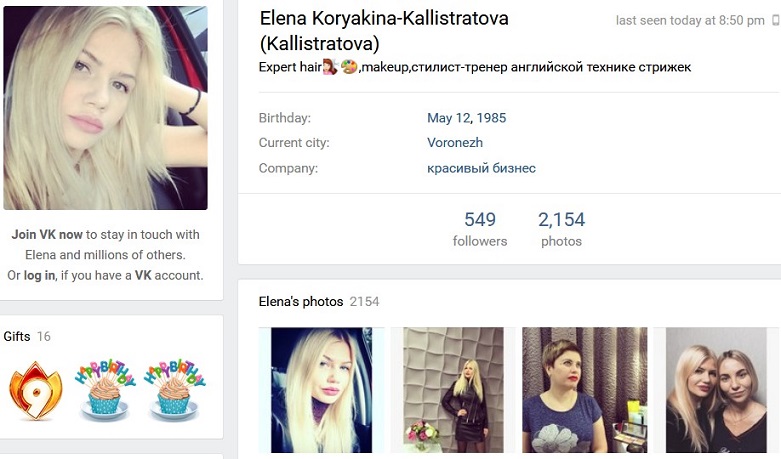This screenshot has width=781, height=459.
Task: Open the blonde selfie in car photo
Action: 321,390
